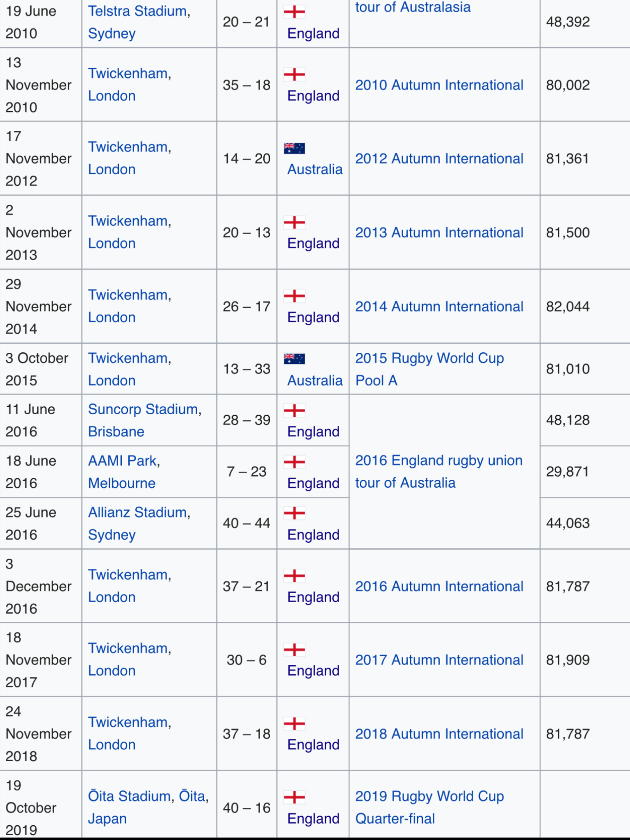630x840 pixels.
Task: Open England link in 13 November 2010 row
Action: pyautogui.click(x=313, y=96)
